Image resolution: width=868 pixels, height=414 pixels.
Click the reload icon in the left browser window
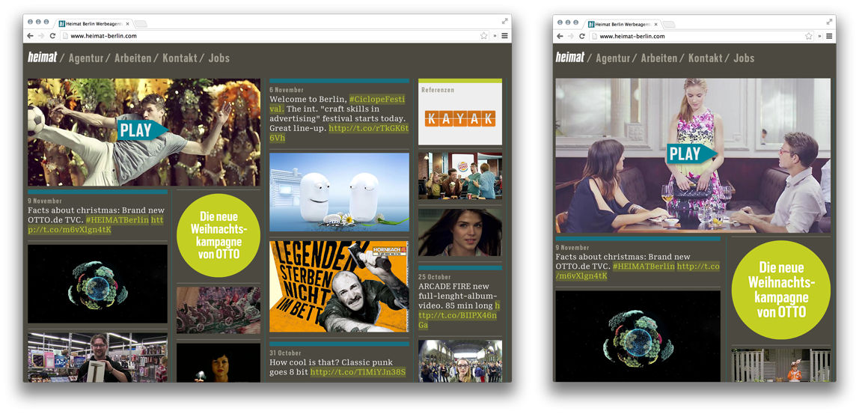click(52, 36)
